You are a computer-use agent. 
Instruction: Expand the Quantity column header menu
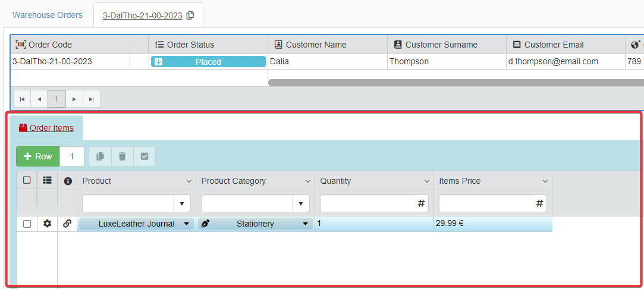coord(427,181)
